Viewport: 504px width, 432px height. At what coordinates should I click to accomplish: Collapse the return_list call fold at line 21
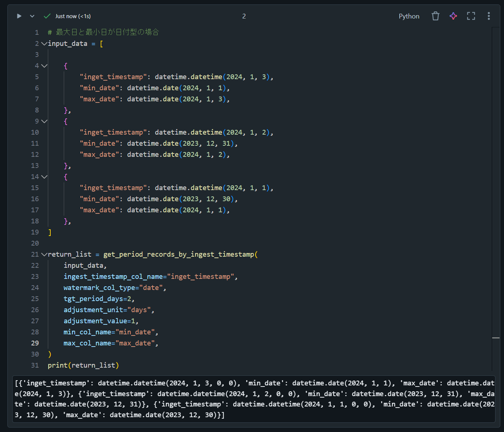pos(44,254)
